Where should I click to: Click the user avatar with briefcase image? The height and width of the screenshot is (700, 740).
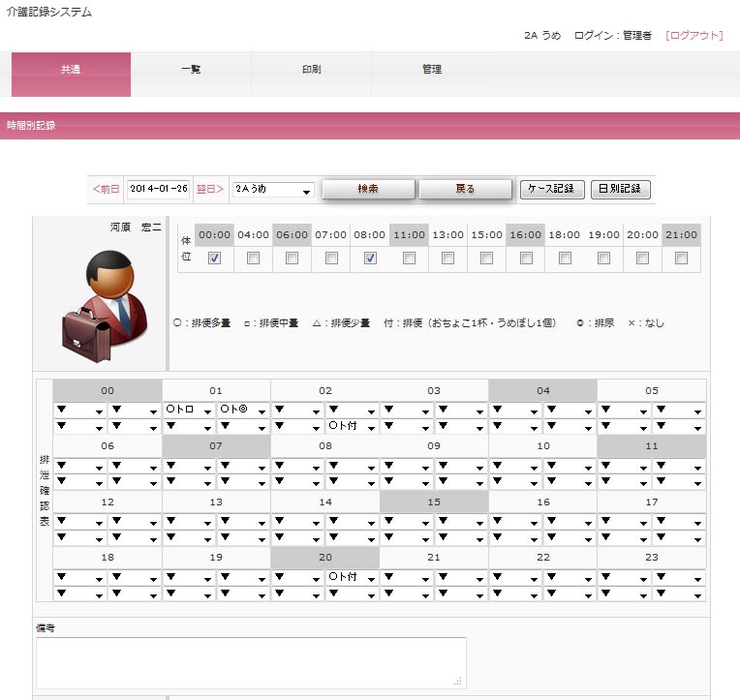tap(102, 298)
